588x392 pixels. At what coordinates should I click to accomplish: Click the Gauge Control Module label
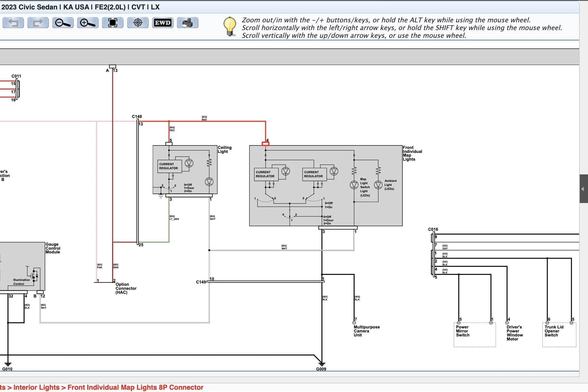coord(53,248)
